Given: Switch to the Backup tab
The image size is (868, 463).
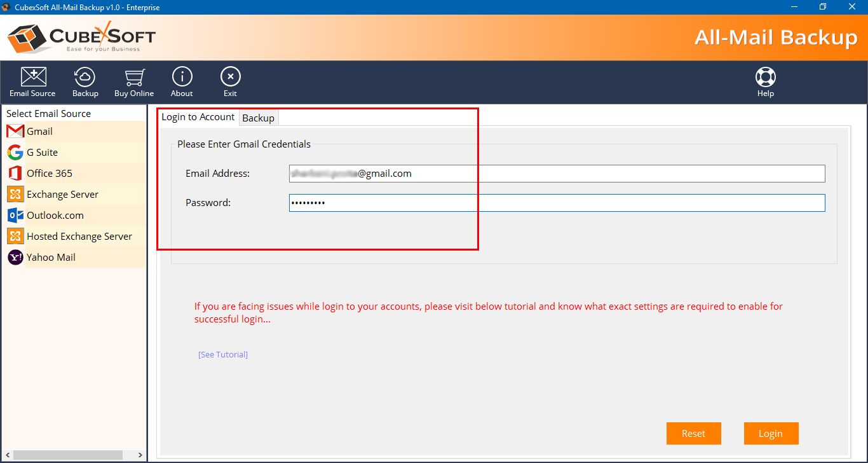Looking at the screenshot, I should [x=258, y=118].
